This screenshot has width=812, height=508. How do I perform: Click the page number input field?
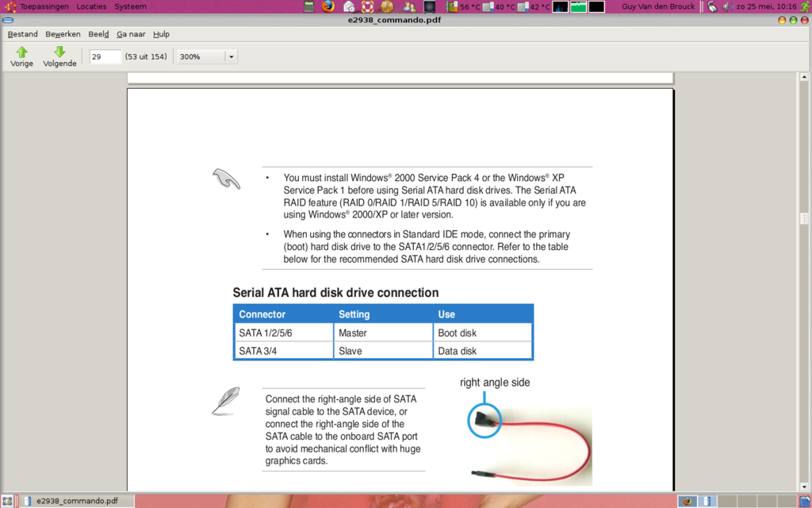point(105,57)
